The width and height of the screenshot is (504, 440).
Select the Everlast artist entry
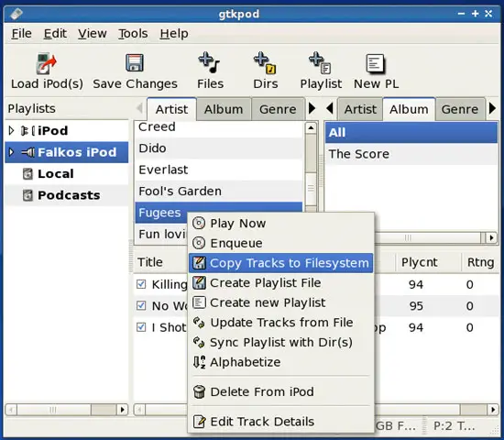coord(219,170)
